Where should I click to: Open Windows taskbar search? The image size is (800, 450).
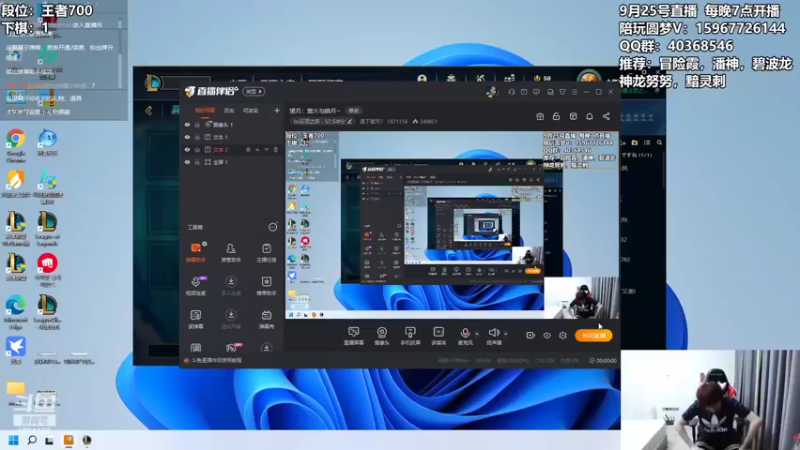click(x=32, y=440)
